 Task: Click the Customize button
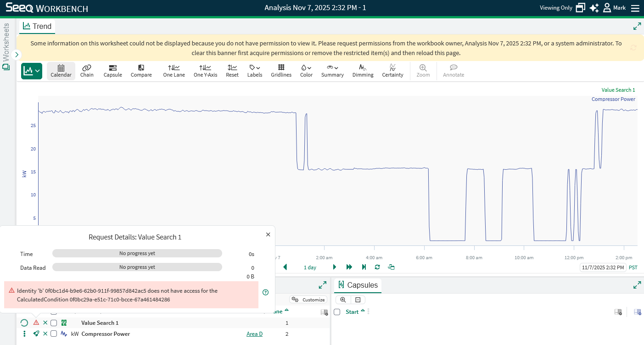pos(308,300)
